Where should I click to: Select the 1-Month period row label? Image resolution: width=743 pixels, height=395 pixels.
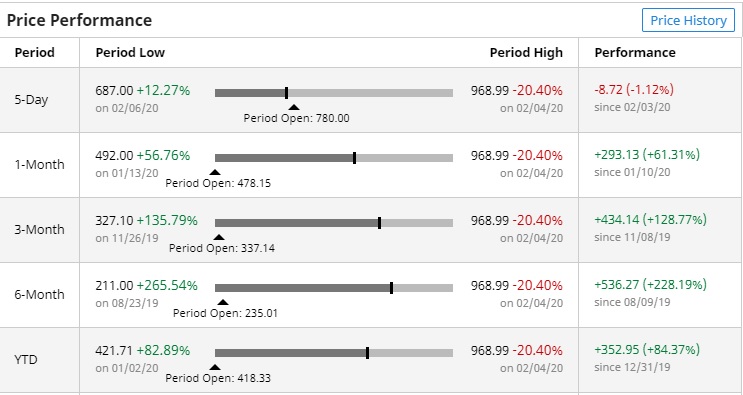point(39,165)
